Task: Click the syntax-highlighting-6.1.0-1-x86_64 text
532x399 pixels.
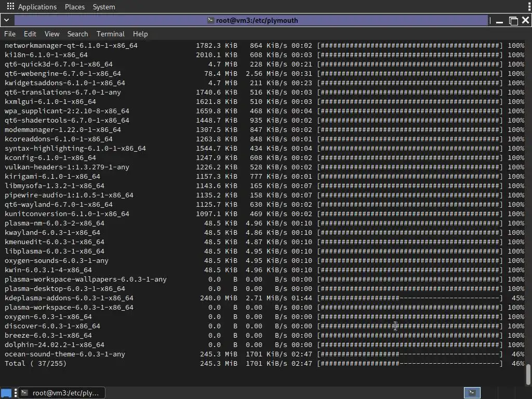Action: pyautogui.click(x=75, y=148)
